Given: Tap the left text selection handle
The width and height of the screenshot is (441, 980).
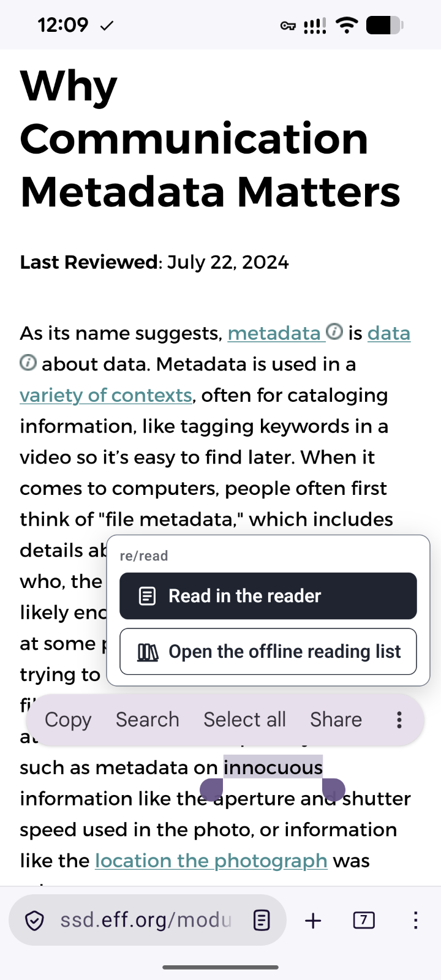Looking at the screenshot, I should [211, 789].
